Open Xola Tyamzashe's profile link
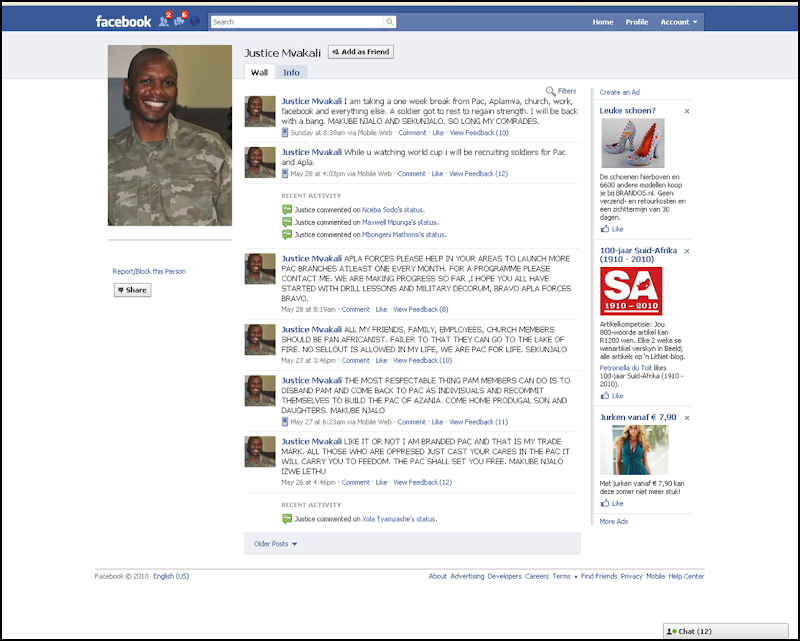 tap(386, 519)
